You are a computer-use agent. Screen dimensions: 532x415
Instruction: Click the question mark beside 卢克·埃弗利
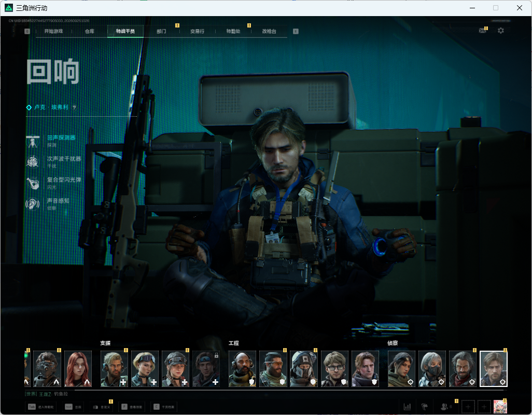[x=74, y=107]
